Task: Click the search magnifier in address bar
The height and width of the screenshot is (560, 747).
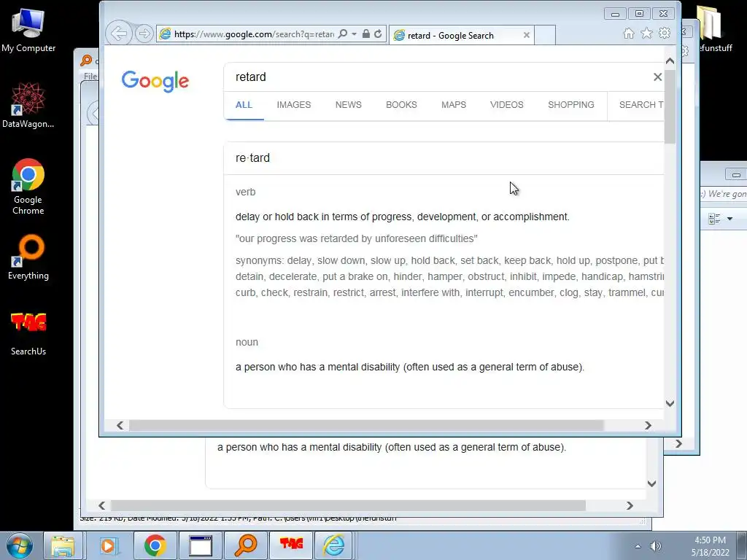Action: point(343,34)
